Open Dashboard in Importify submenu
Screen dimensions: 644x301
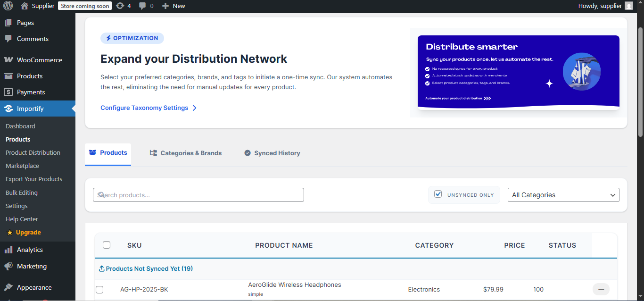20,126
